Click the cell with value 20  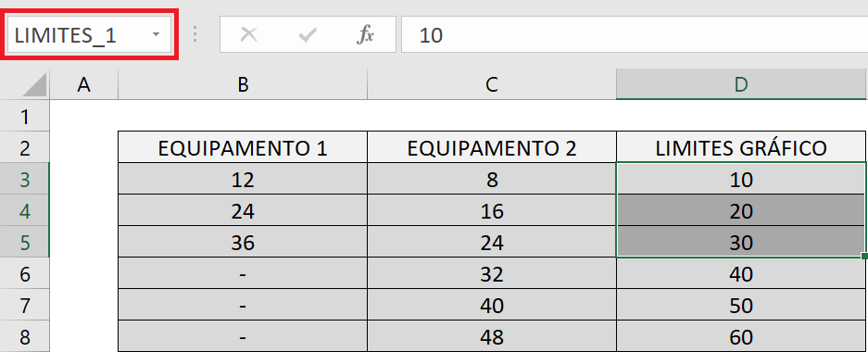[741, 211]
